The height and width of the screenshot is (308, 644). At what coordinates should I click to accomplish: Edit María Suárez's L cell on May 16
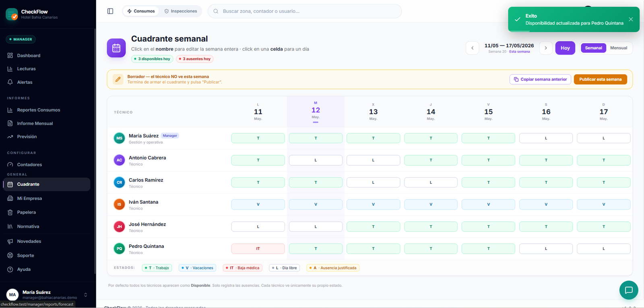pyautogui.click(x=546, y=138)
